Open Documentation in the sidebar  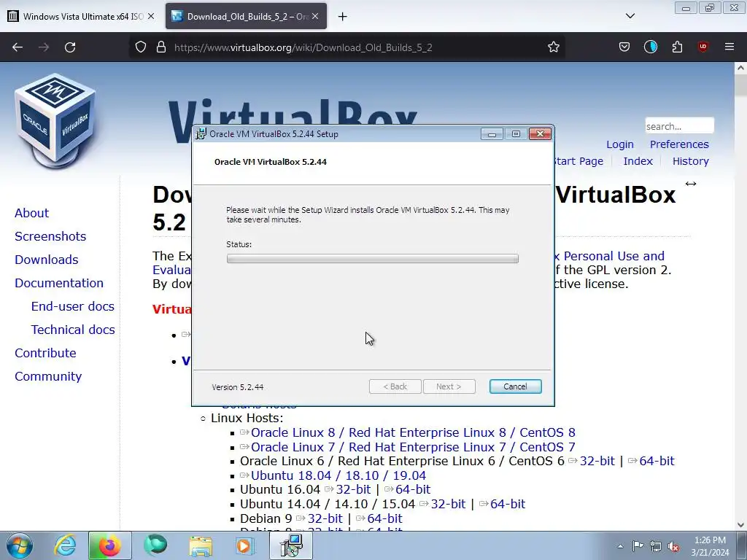click(x=59, y=283)
